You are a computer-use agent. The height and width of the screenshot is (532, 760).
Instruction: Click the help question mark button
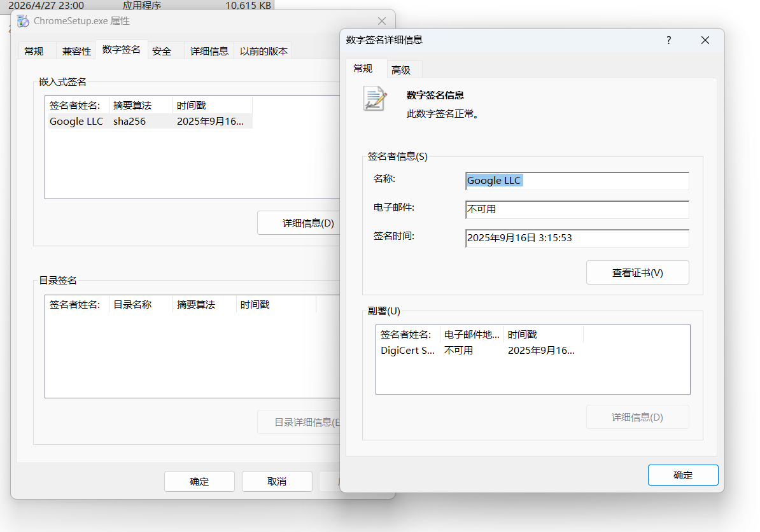[x=669, y=40]
